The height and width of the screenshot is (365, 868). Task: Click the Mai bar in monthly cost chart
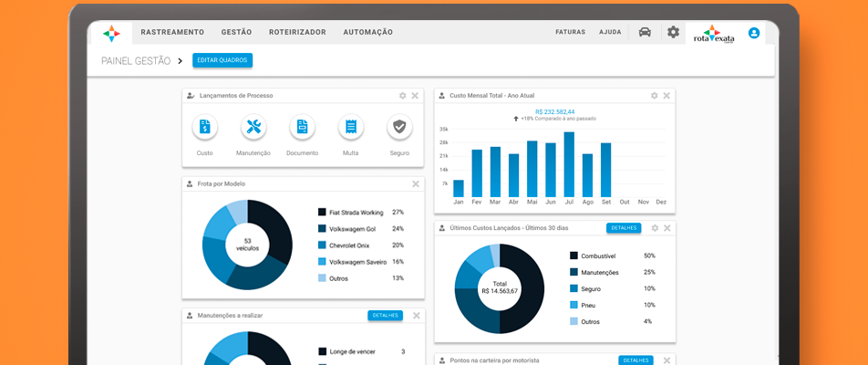[x=532, y=169]
